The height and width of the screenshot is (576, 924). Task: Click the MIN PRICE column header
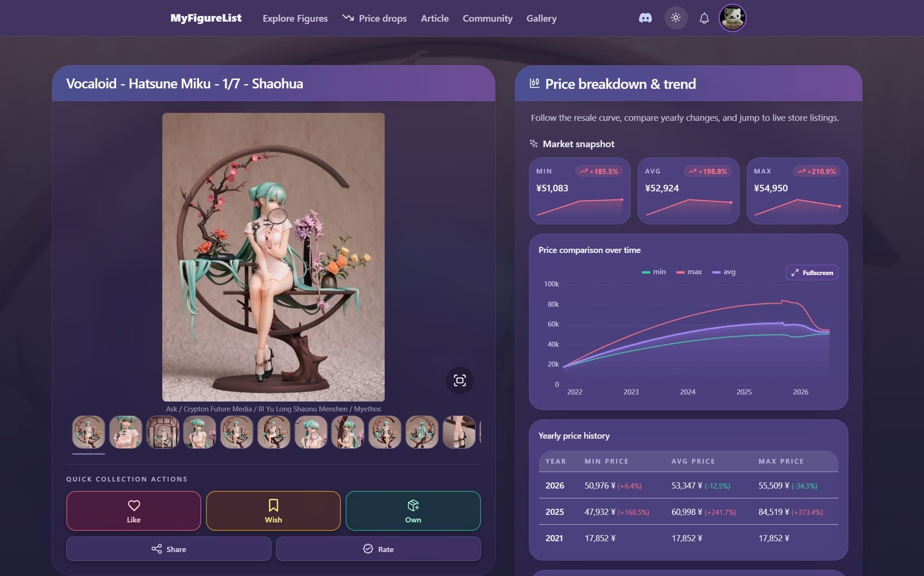point(607,461)
